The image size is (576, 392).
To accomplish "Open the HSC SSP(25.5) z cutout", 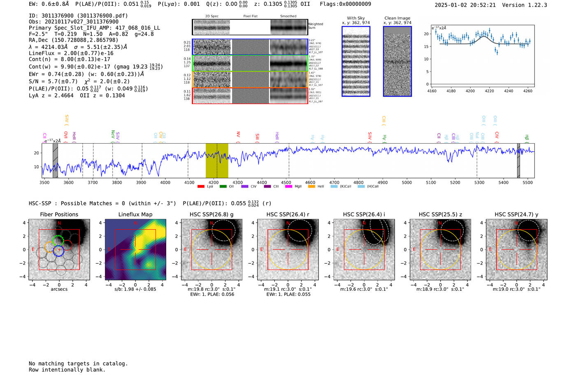I will (x=440, y=250).
